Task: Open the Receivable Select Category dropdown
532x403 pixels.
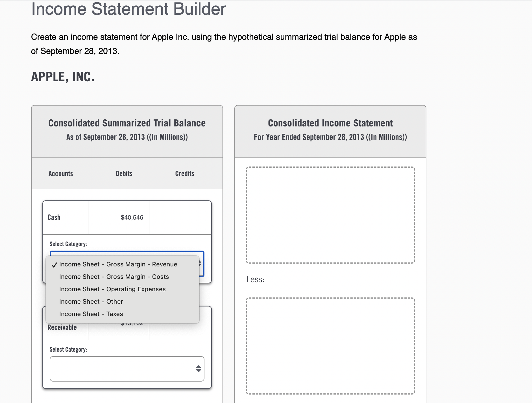Action: (x=127, y=369)
